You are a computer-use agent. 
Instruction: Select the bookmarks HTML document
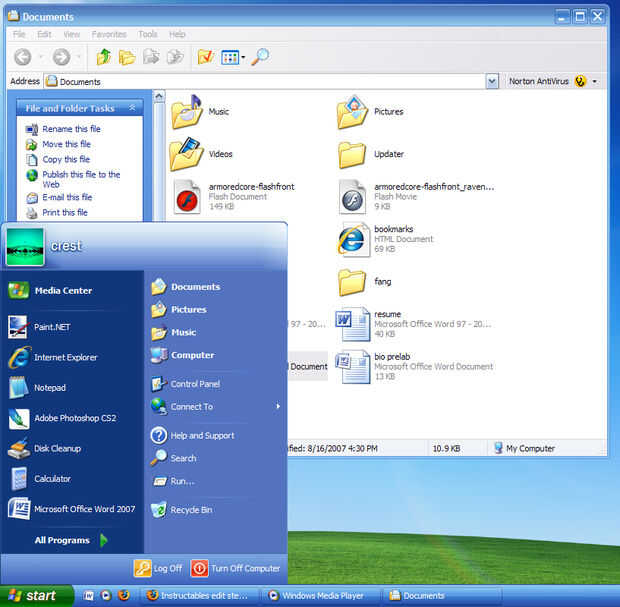[386, 239]
